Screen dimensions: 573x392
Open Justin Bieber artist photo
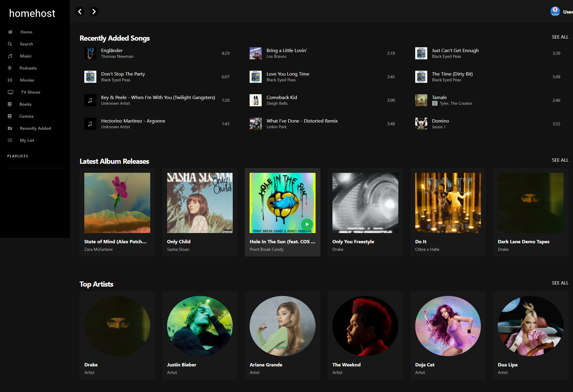(200, 326)
